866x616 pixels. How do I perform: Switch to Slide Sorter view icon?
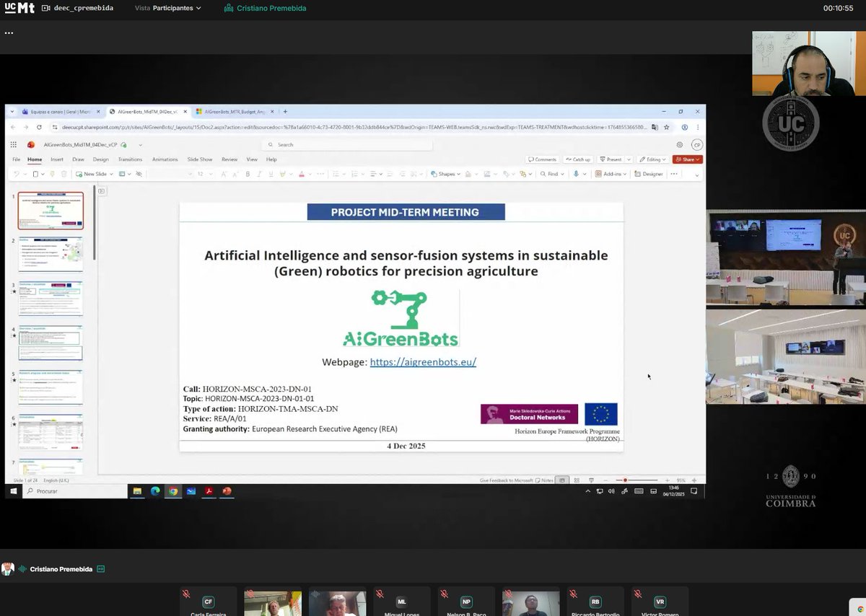[577, 480]
